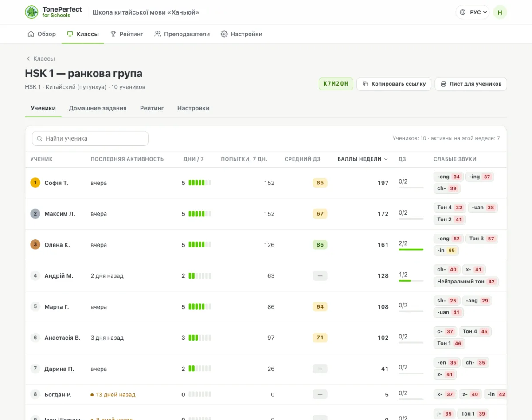The width and height of the screenshot is (532, 420).
Task: Click homework progress bar 1/2 for Андрій М.
Action: pos(411,281)
